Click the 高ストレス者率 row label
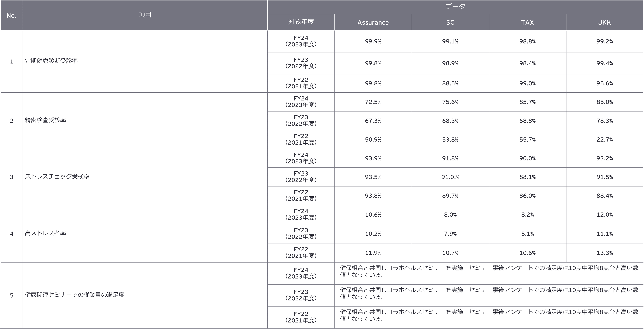This screenshot has height=329, width=644. (x=45, y=233)
